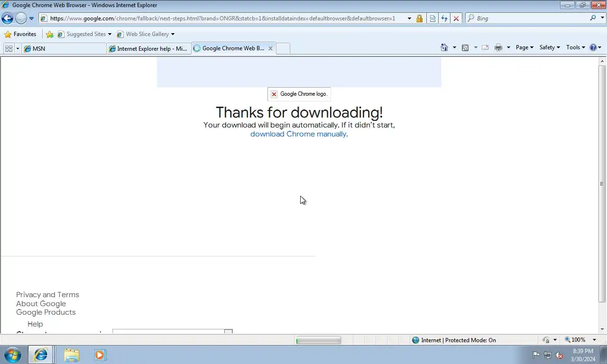
Task: Click the Help footer link
Action: pos(35,324)
